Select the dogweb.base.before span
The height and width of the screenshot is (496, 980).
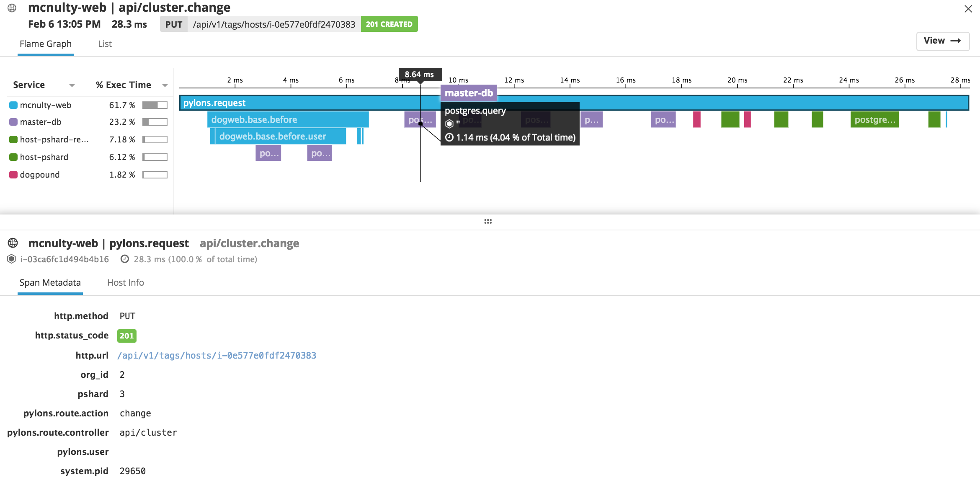288,120
